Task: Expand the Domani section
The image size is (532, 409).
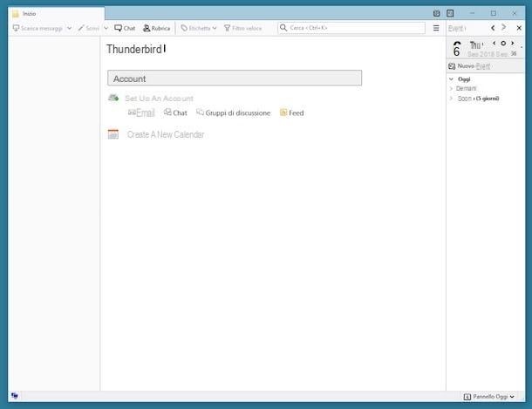Action: [451, 89]
